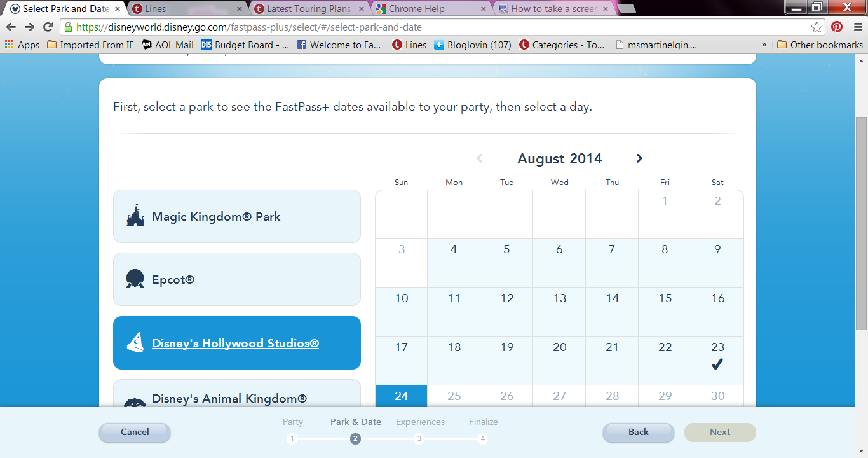Open the Apps bookmarks shortcut

click(x=22, y=45)
